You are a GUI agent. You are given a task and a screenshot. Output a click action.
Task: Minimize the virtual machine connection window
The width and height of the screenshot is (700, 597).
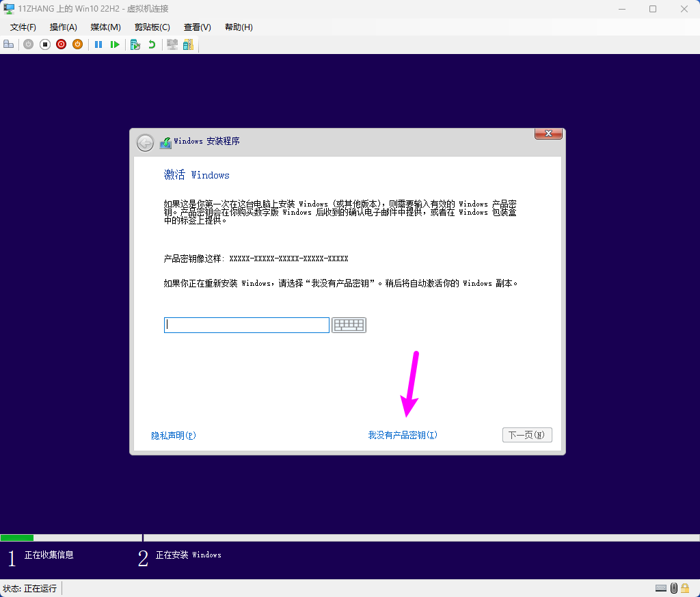click(622, 9)
